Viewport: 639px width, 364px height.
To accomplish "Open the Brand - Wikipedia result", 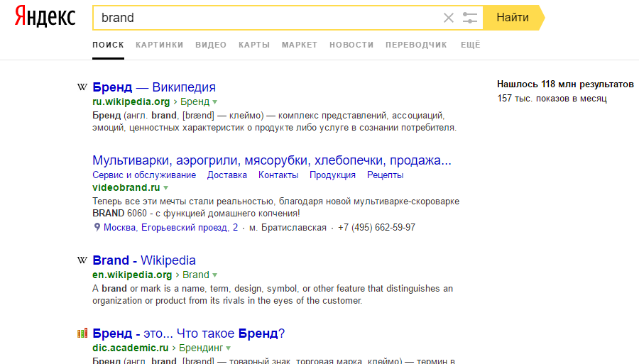I will (144, 260).
